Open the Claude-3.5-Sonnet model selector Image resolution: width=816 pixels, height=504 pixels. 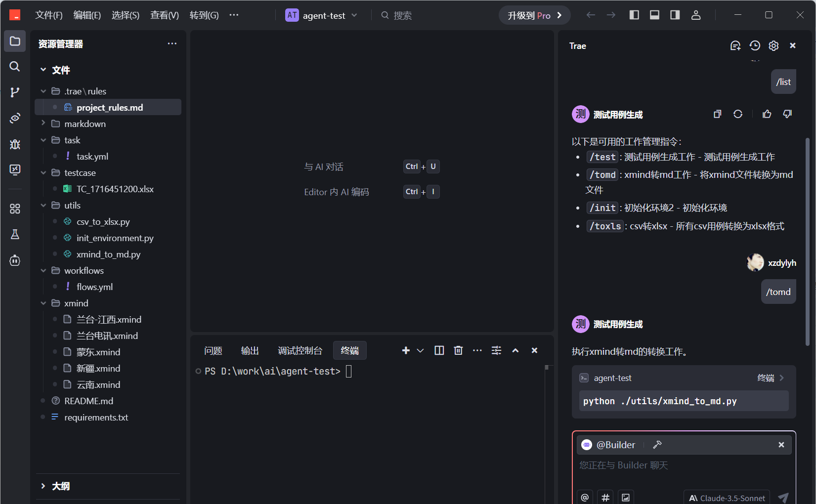pyautogui.click(x=727, y=498)
